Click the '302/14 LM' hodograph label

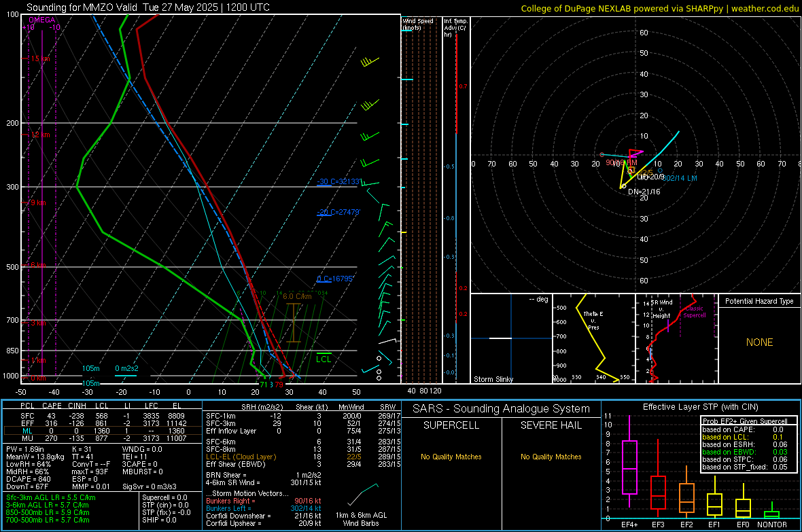(680, 179)
